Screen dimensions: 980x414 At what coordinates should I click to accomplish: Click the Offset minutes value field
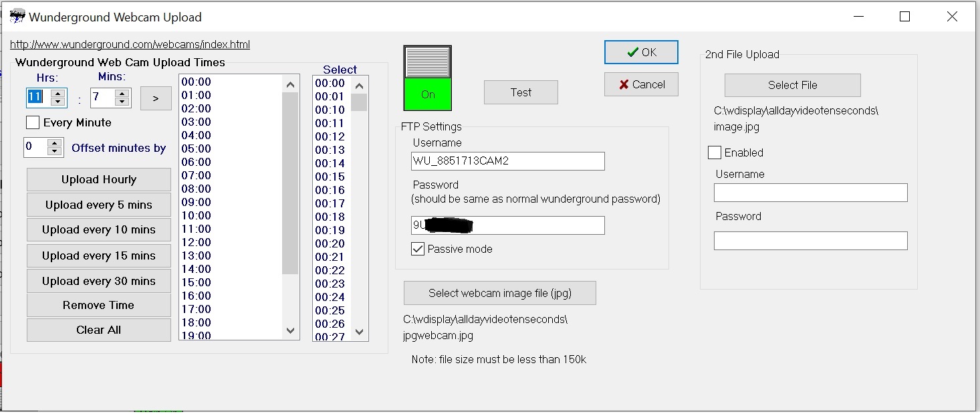coord(36,146)
